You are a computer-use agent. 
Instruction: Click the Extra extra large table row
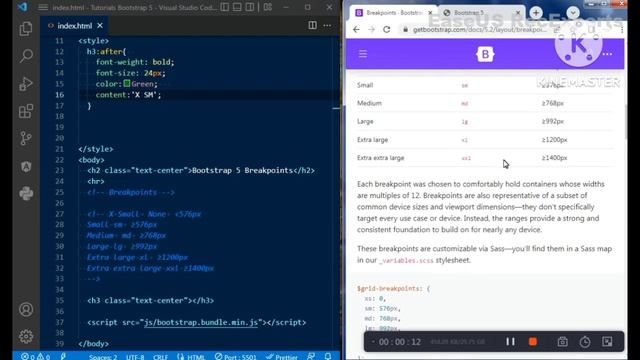pyautogui.click(x=484, y=158)
